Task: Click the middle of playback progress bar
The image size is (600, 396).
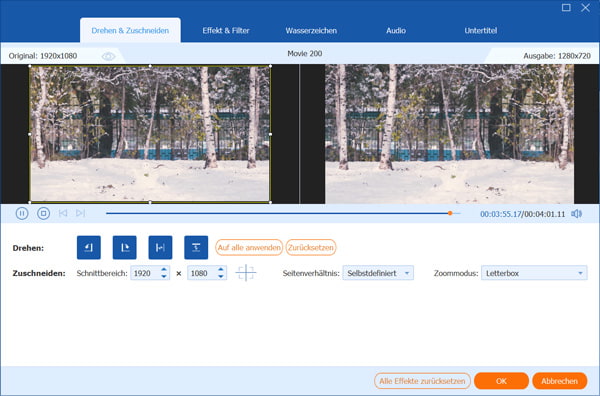Action: coord(283,213)
